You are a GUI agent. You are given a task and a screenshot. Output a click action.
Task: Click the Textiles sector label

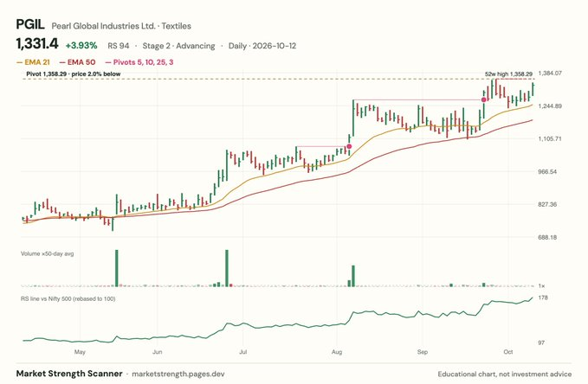pos(177,26)
